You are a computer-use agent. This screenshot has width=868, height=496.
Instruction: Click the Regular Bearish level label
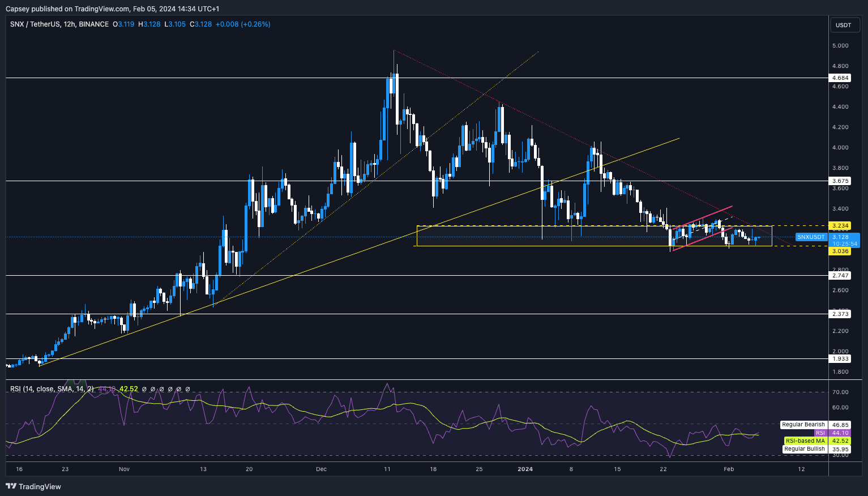803,425
